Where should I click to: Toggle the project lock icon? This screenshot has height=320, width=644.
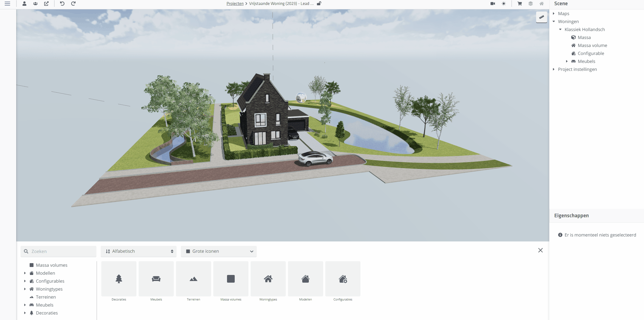tap(319, 4)
